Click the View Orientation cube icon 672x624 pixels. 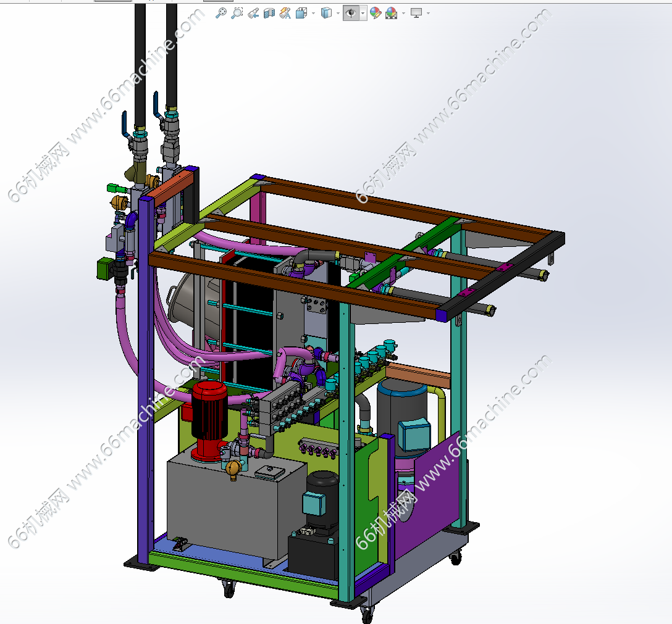click(301, 14)
